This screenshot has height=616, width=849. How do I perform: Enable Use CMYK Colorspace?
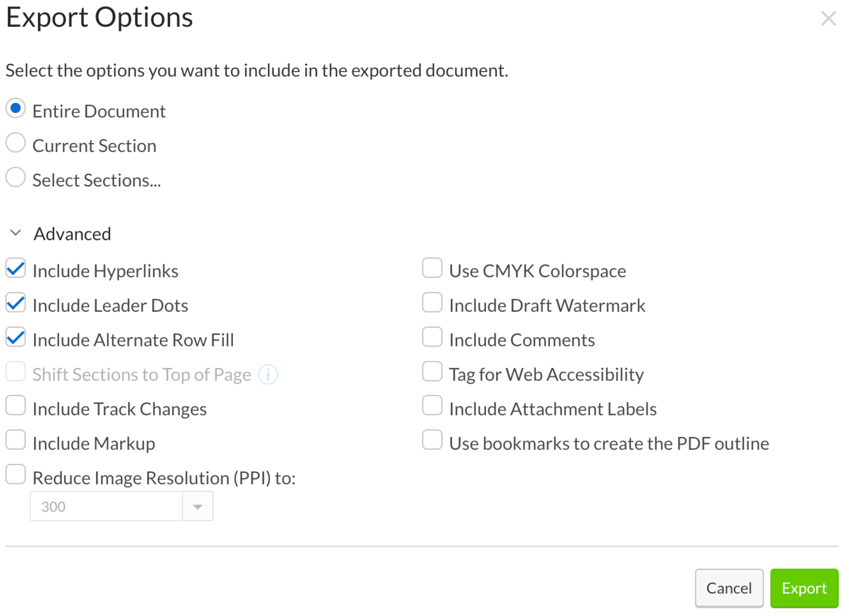[x=432, y=268]
